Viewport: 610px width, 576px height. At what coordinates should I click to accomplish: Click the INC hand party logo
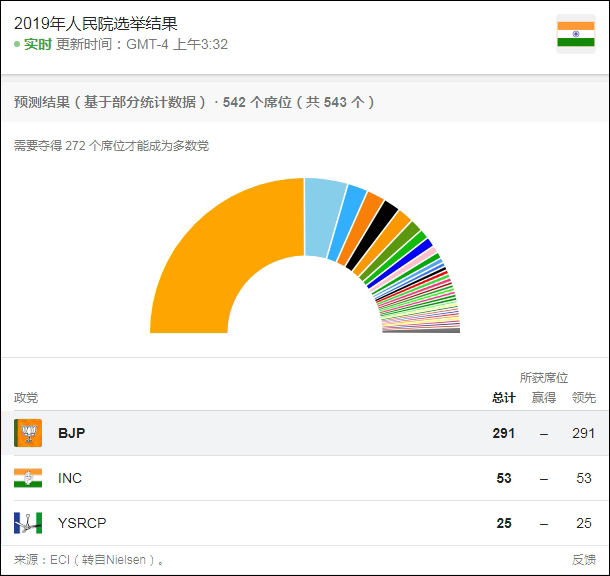tap(28, 478)
